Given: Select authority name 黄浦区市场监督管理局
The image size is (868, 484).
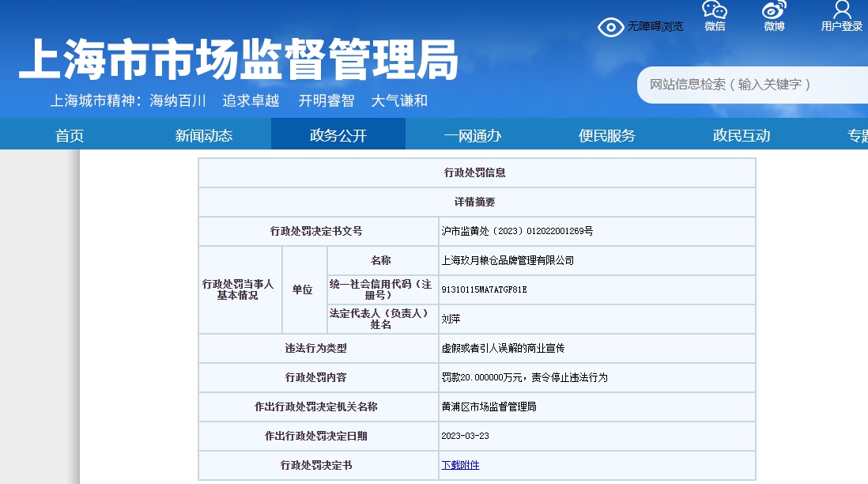Looking at the screenshot, I should pyautogui.click(x=489, y=407).
